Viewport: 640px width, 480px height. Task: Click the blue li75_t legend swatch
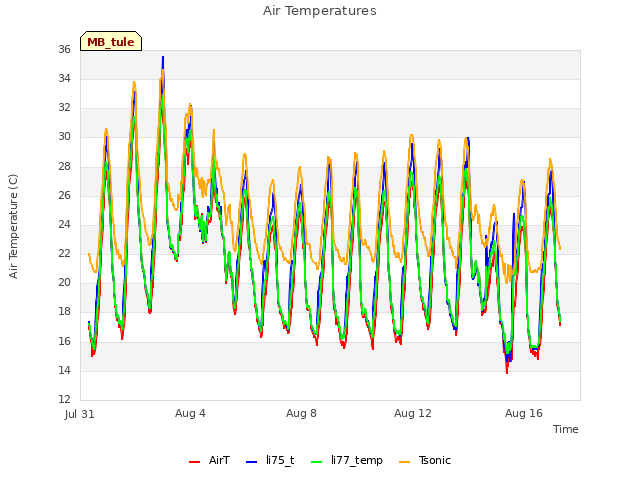point(251,462)
